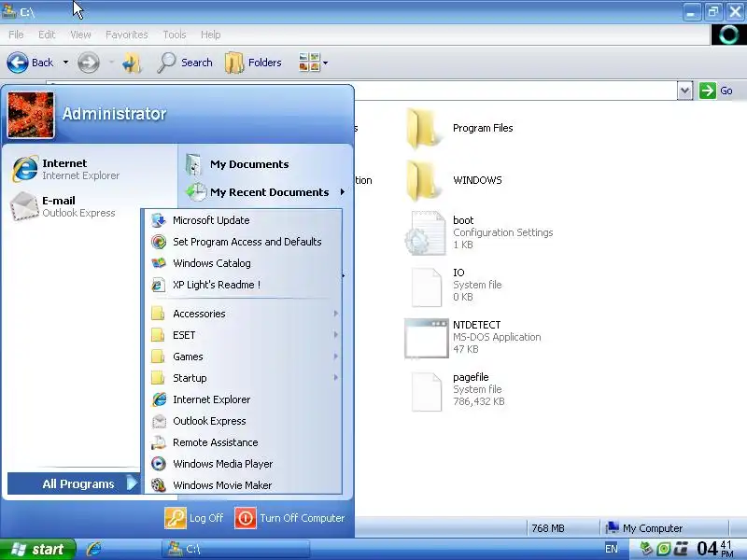Select the NTDETECT application icon
The image size is (747, 560).
pyautogui.click(x=427, y=338)
